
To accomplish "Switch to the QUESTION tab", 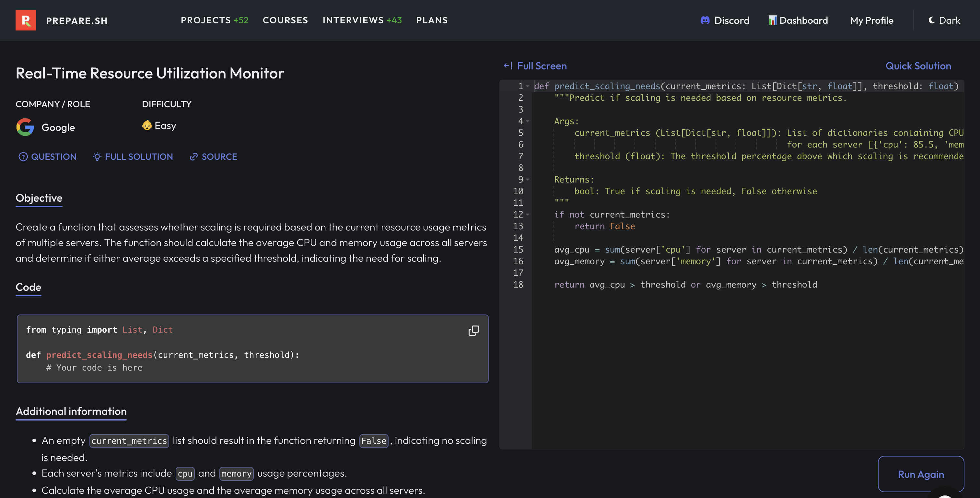I will click(x=48, y=157).
